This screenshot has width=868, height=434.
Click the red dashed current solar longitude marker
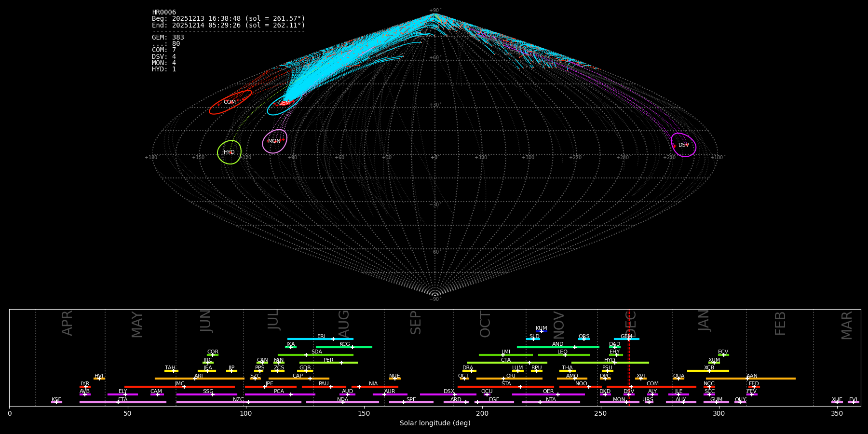click(x=628, y=357)
